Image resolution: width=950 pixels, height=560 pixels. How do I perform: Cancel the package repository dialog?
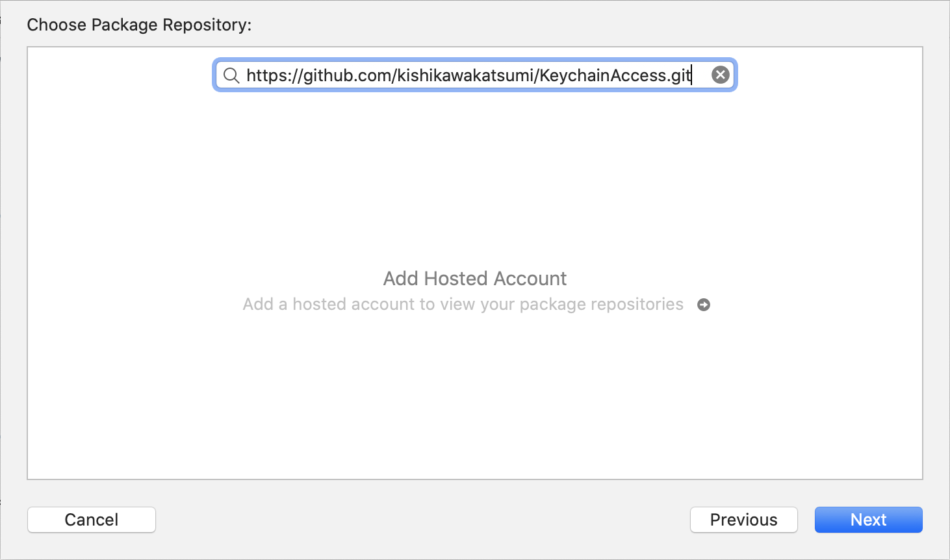point(92,520)
